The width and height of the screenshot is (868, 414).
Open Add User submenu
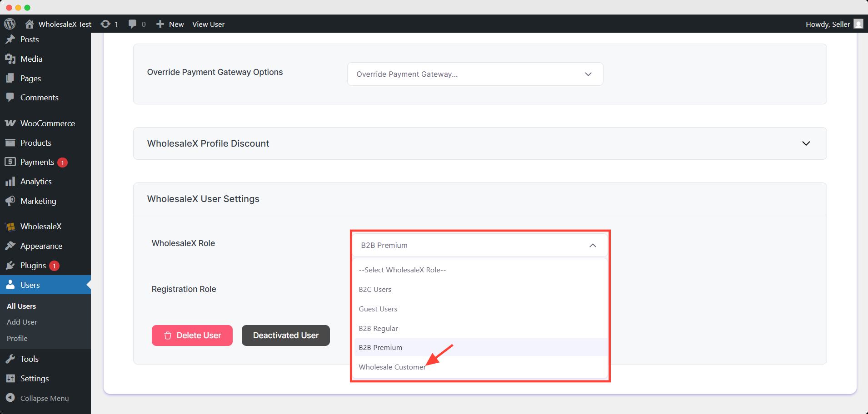click(22, 322)
